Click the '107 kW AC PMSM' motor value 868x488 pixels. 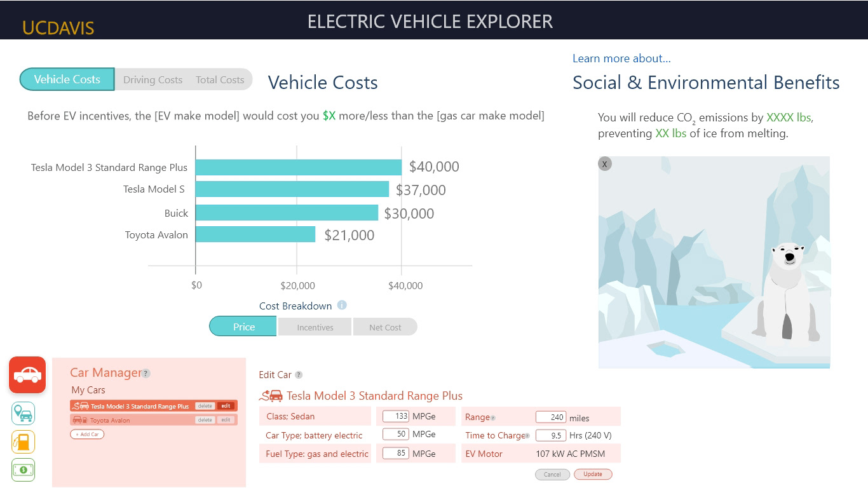pos(571,454)
